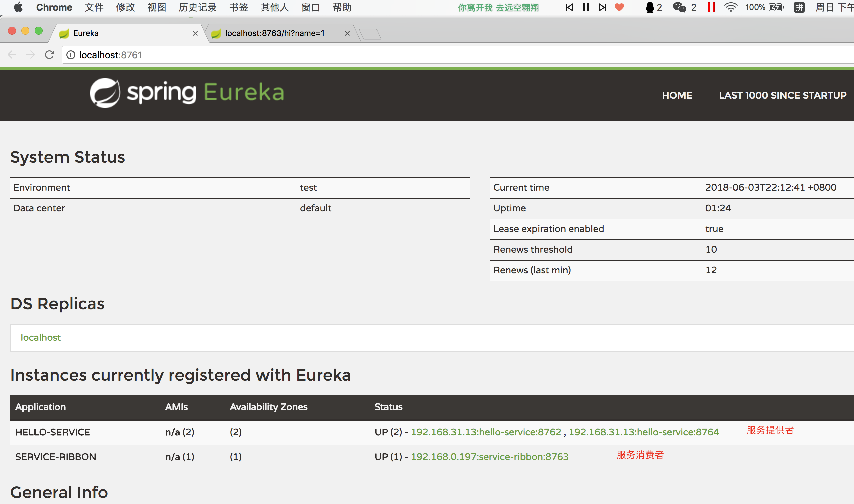The height and width of the screenshot is (504, 854).
Task: Click the browser reload page icon
Action: pyautogui.click(x=50, y=55)
